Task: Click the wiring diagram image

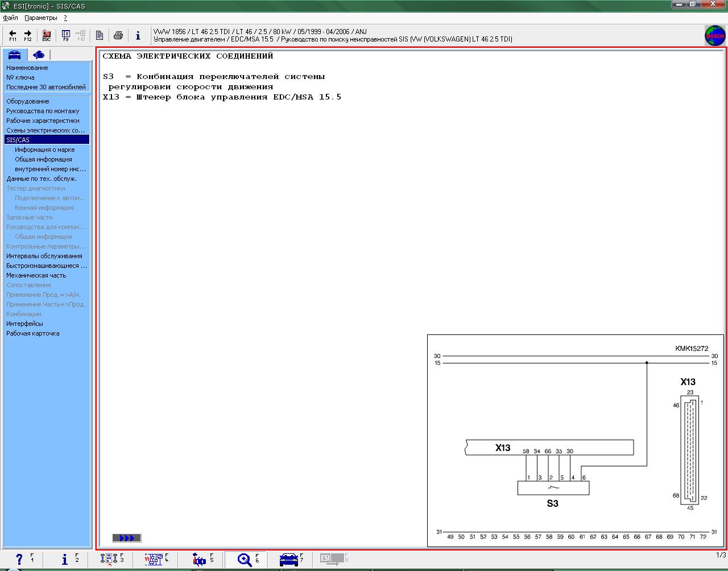Action: [x=575, y=441]
